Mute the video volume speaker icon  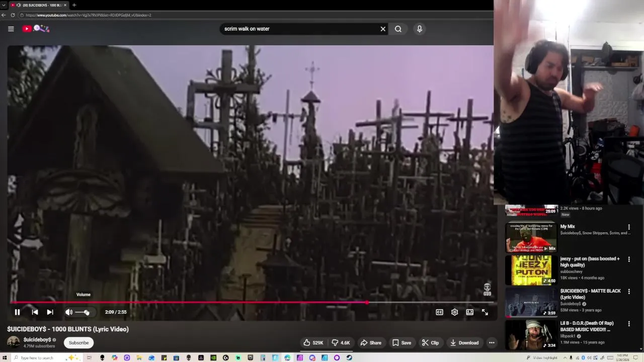[x=69, y=312]
